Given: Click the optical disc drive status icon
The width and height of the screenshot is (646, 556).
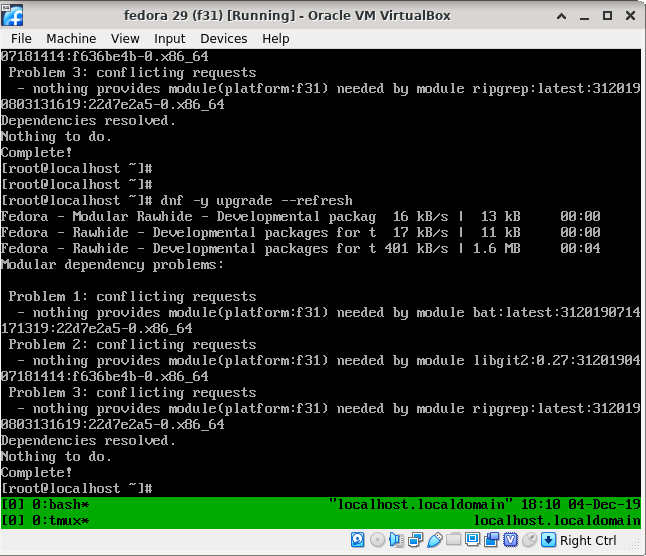Looking at the screenshot, I should click(377, 540).
